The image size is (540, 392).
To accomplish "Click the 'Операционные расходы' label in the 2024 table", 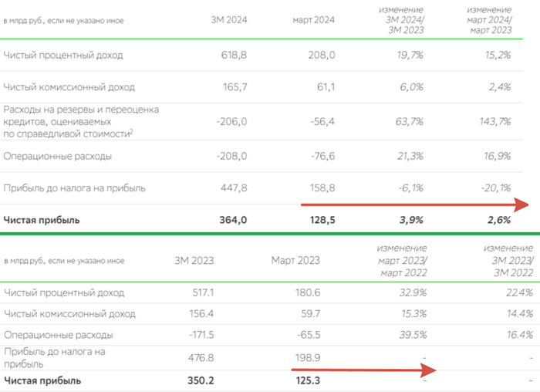I will pos(58,156).
